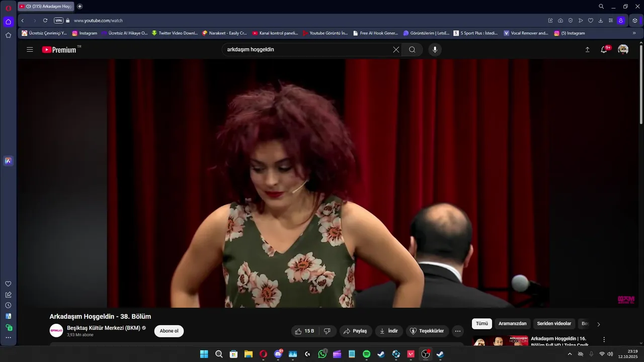Switch to the Arkadaşım Hoşgeldin browser tab
Screen dimensions: 644x362
[46, 7]
